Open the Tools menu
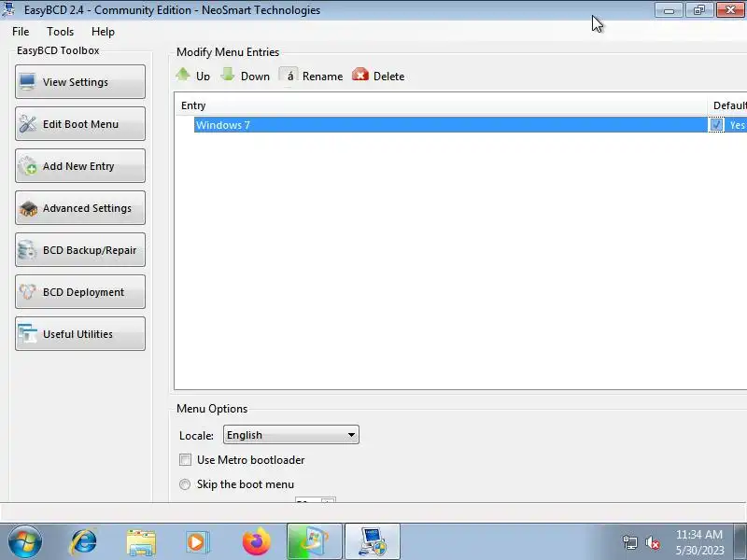The image size is (747, 560). click(x=60, y=32)
